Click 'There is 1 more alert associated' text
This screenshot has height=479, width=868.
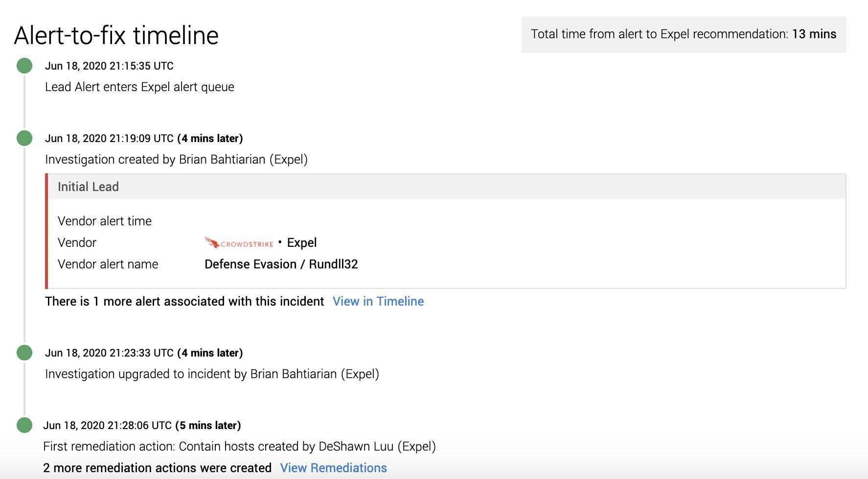coord(184,301)
